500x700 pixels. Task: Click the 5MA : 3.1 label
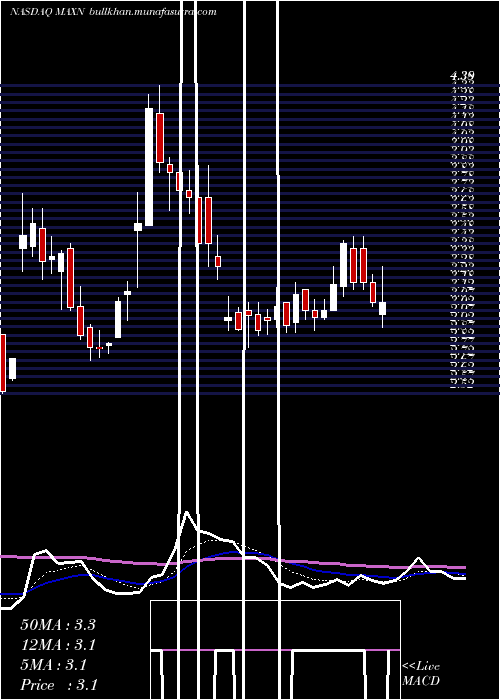click(54, 665)
